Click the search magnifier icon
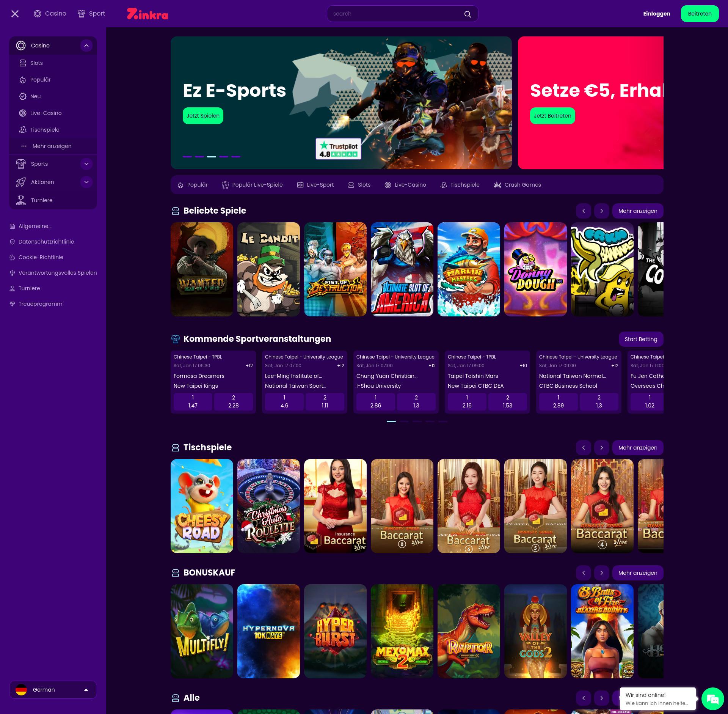The image size is (728, 714). pyautogui.click(x=468, y=14)
